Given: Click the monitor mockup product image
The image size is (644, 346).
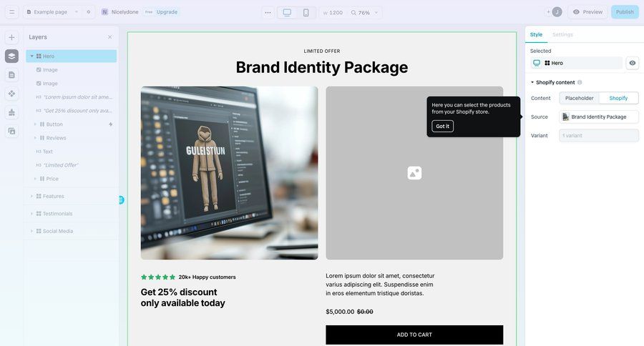Looking at the screenshot, I should tap(229, 173).
